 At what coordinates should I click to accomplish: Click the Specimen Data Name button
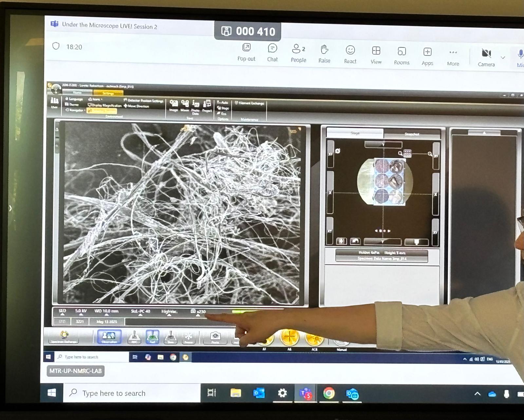(x=382, y=259)
